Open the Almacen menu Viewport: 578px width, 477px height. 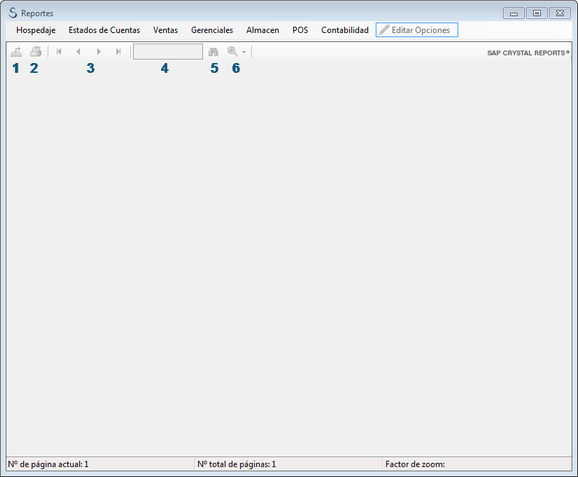point(262,30)
